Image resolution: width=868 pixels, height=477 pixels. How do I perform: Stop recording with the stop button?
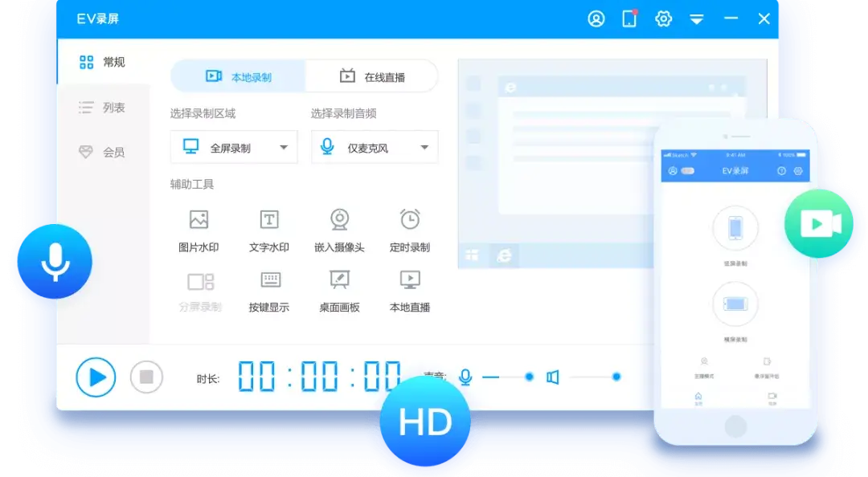click(147, 377)
